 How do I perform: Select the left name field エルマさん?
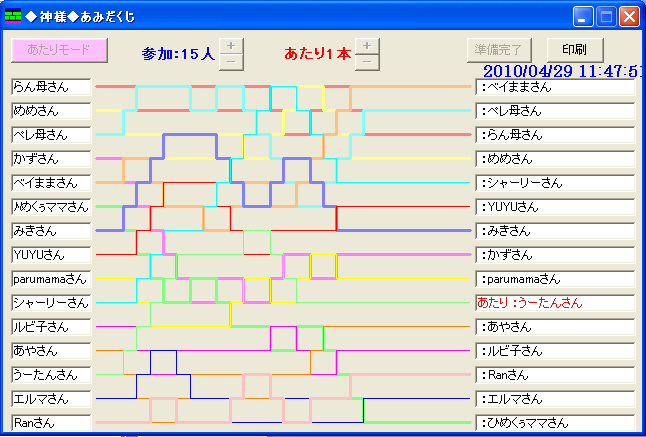click(x=51, y=399)
